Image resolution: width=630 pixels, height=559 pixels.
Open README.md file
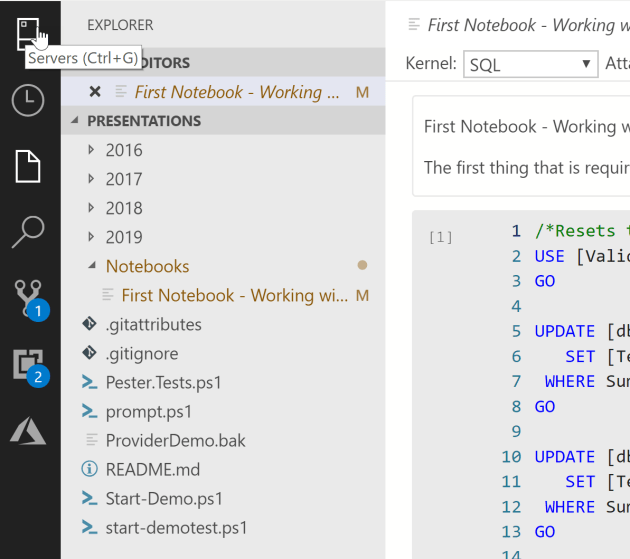click(x=152, y=469)
